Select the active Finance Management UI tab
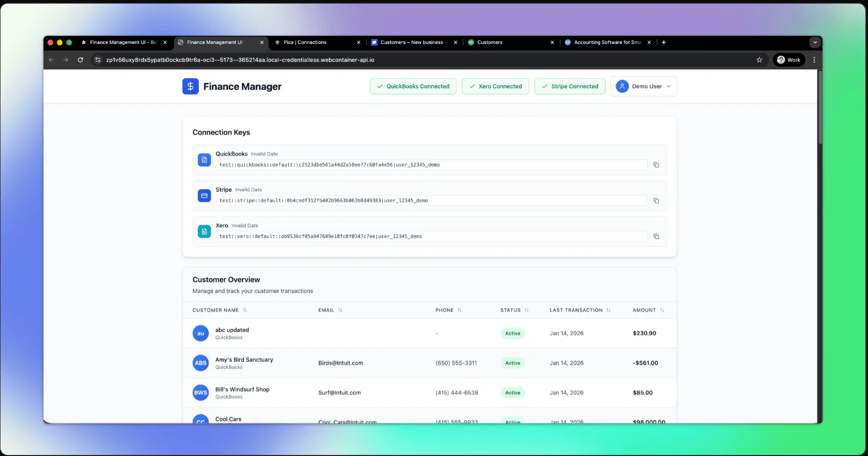 (220, 42)
